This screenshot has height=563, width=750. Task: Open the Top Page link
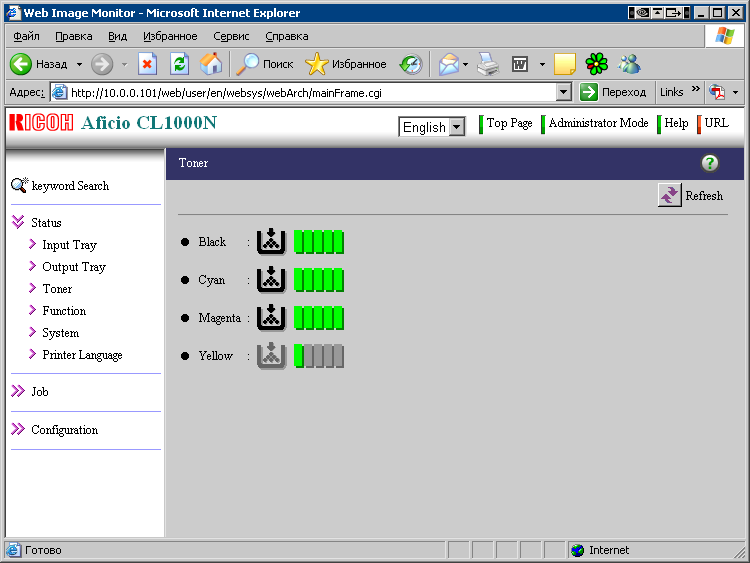pos(509,123)
